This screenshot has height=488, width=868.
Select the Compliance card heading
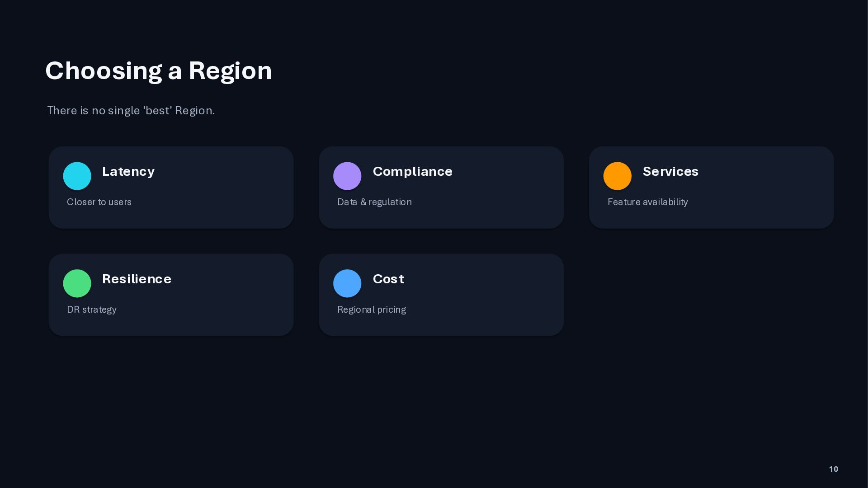coord(412,172)
